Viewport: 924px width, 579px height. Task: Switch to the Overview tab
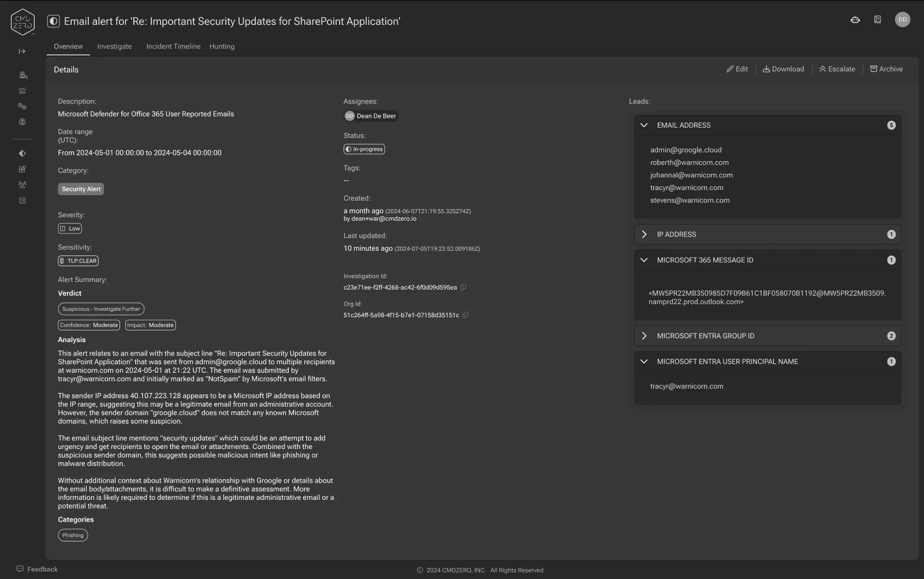pyautogui.click(x=68, y=46)
